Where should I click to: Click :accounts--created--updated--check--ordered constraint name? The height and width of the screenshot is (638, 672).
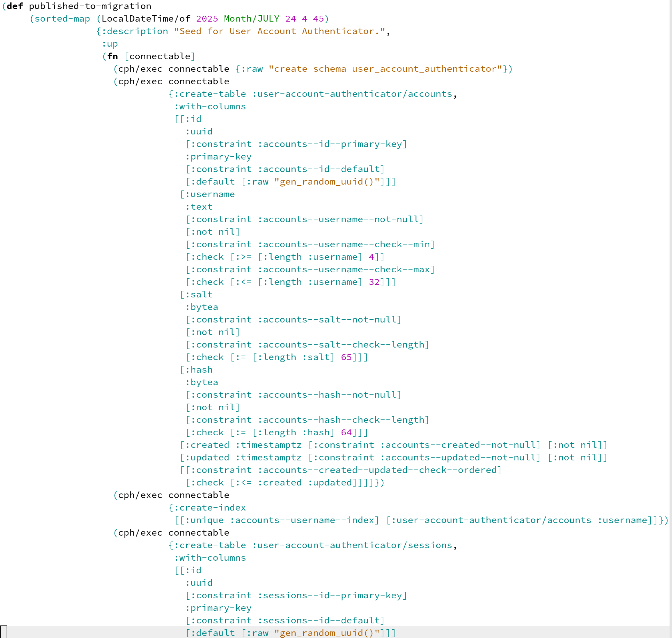377,470
